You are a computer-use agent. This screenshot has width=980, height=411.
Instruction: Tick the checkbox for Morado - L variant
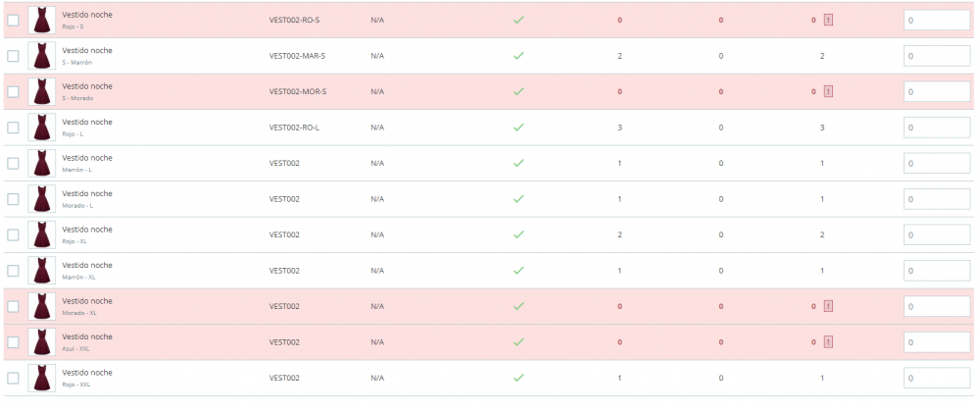[x=13, y=199]
